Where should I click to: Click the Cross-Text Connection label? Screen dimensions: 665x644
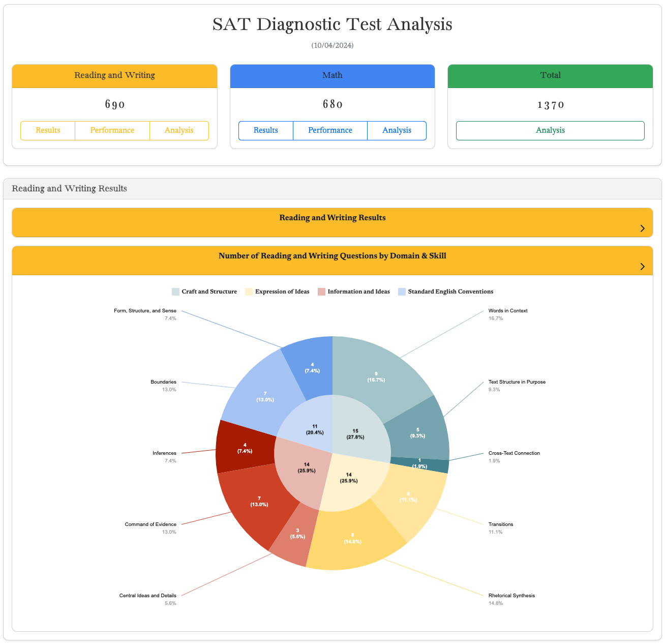click(x=514, y=453)
